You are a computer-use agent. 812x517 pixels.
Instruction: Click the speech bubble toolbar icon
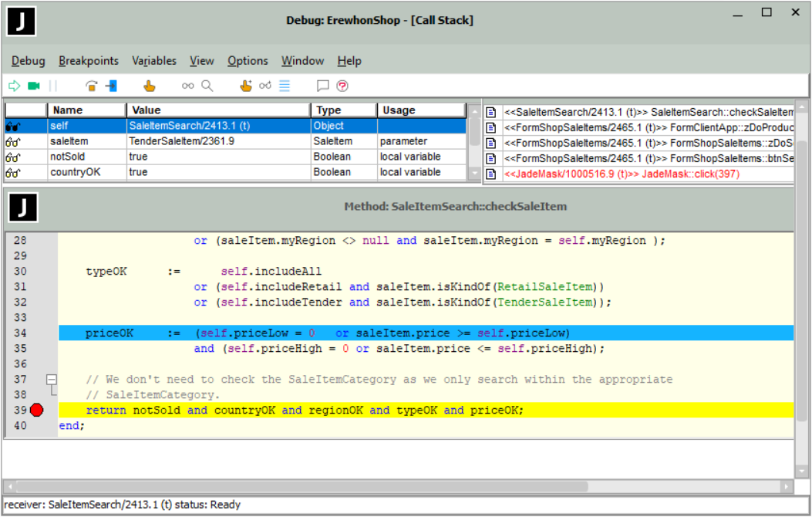pyautogui.click(x=323, y=86)
